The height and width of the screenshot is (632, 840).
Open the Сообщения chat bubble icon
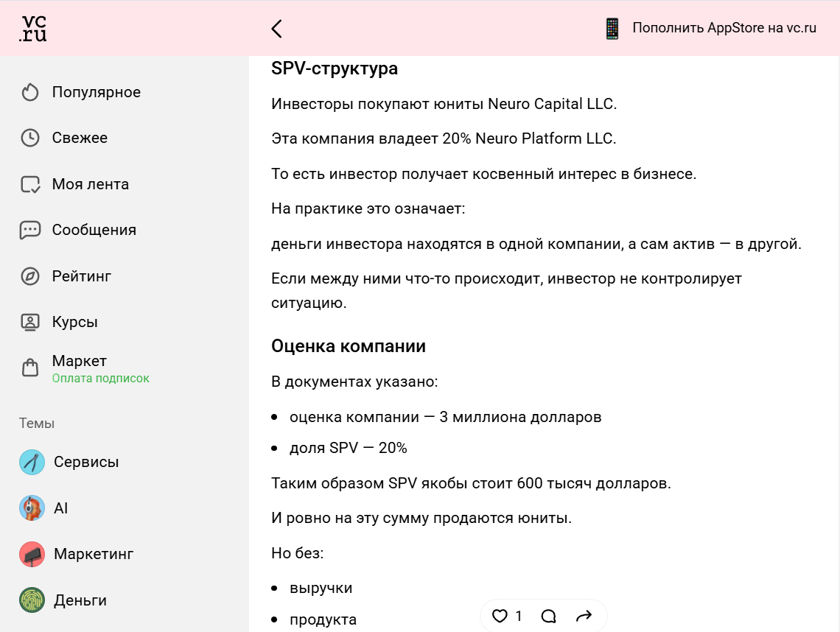point(29,230)
